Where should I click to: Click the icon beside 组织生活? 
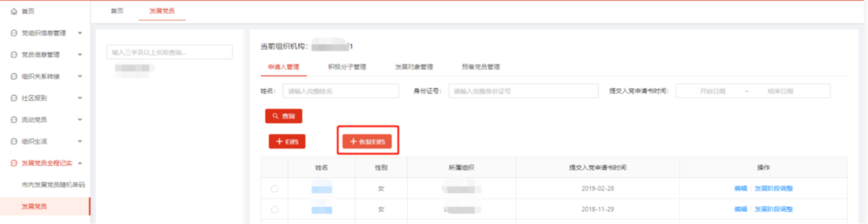(14, 141)
